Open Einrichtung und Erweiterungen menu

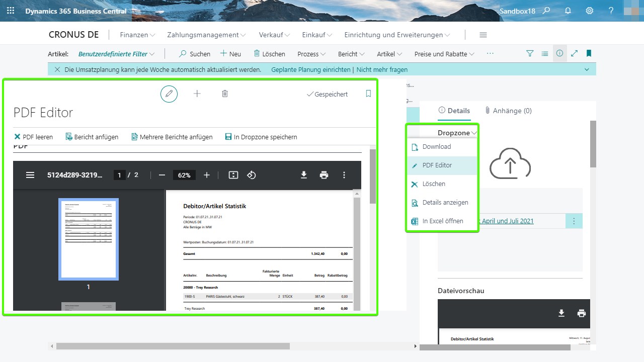pos(397,35)
